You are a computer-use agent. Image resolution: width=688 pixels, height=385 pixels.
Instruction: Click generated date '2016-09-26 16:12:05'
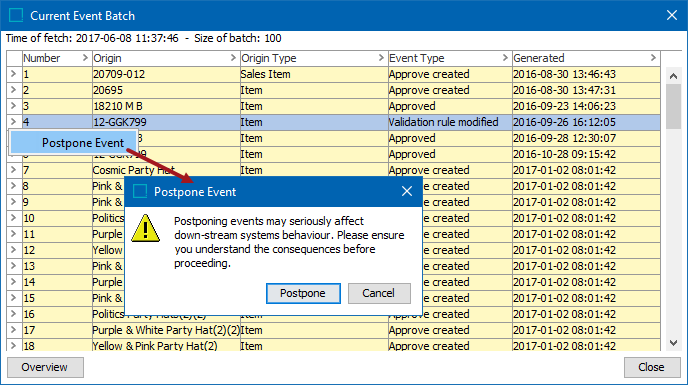point(586,122)
